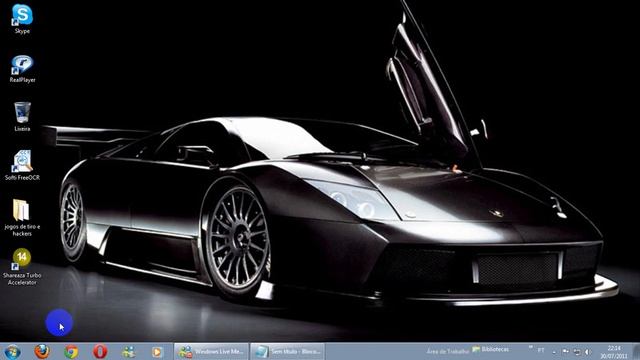640x360 pixels.
Task: Select the RealPlayer desktop icon
Action: coord(22,69)
